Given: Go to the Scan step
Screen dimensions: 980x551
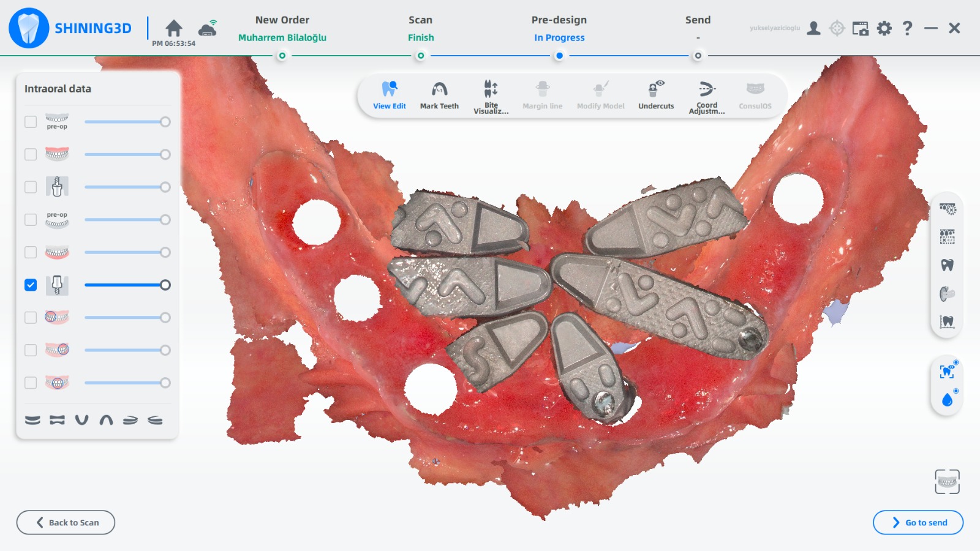Looking at the screenshot, I should click(420, 28).
